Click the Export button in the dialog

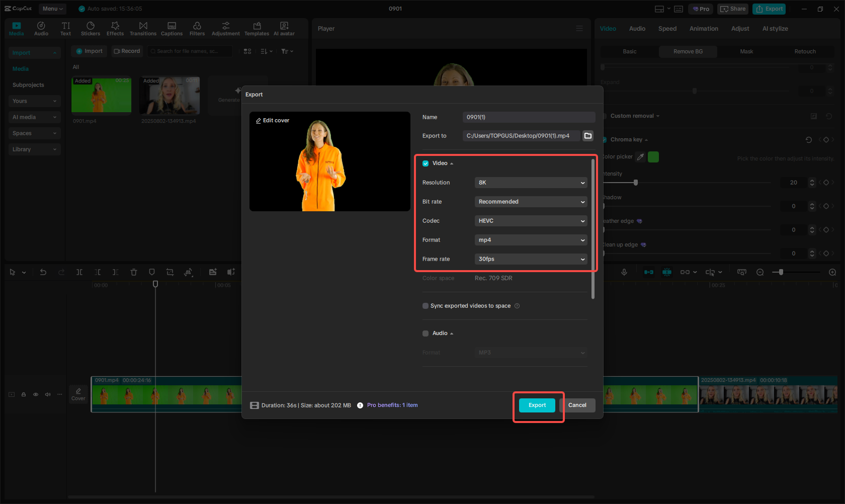click(x=537, y=405)
